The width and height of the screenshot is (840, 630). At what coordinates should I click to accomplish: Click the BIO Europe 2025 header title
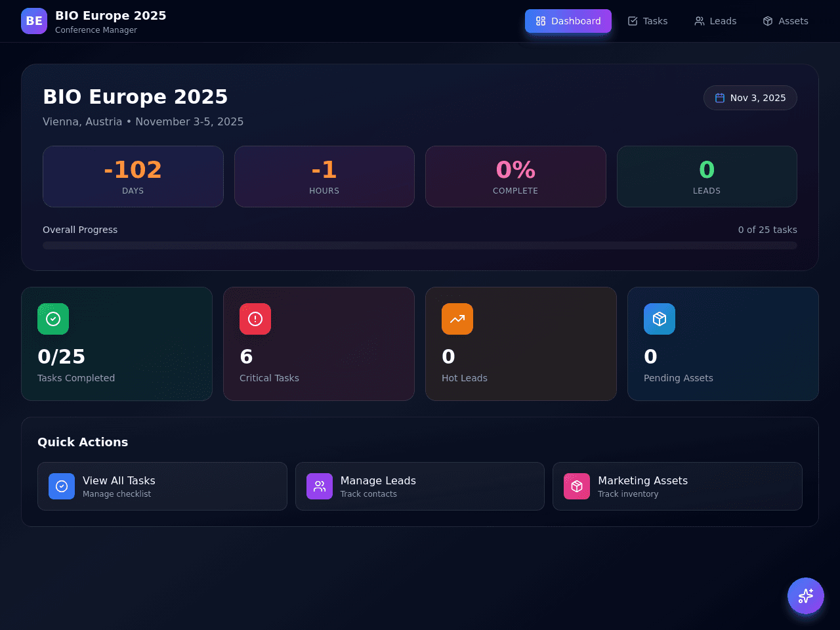coord(111,16)
